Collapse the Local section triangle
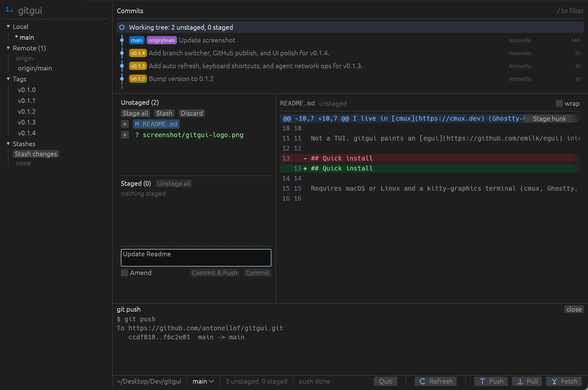Screen dimensions: 588x390 [x=8, y=26]
